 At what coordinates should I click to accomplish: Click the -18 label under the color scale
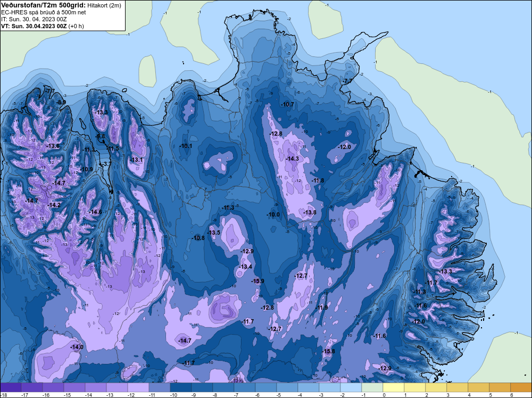(x=3, y=395)
